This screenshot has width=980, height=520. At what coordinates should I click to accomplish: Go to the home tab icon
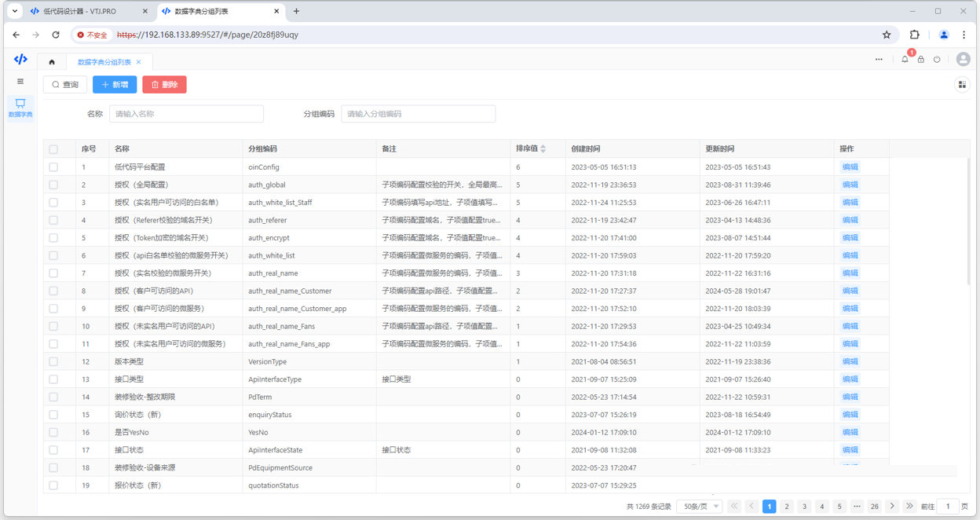point(52,62)
